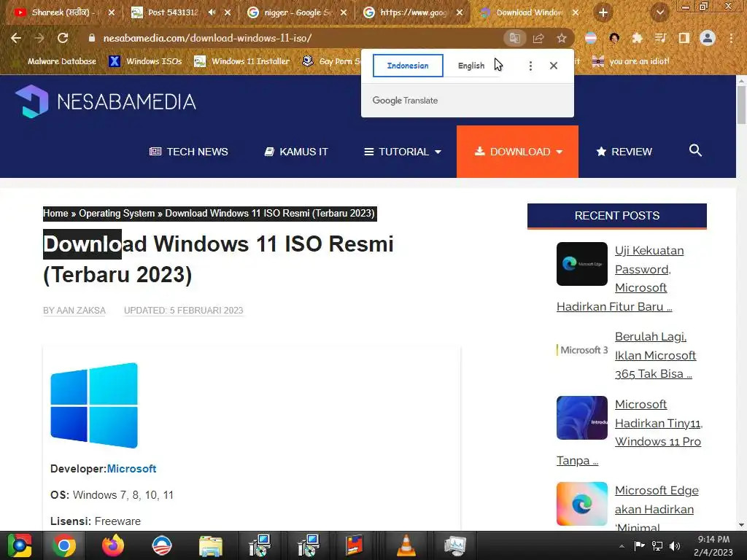Open the Action Center flag icon

[639, 545]
